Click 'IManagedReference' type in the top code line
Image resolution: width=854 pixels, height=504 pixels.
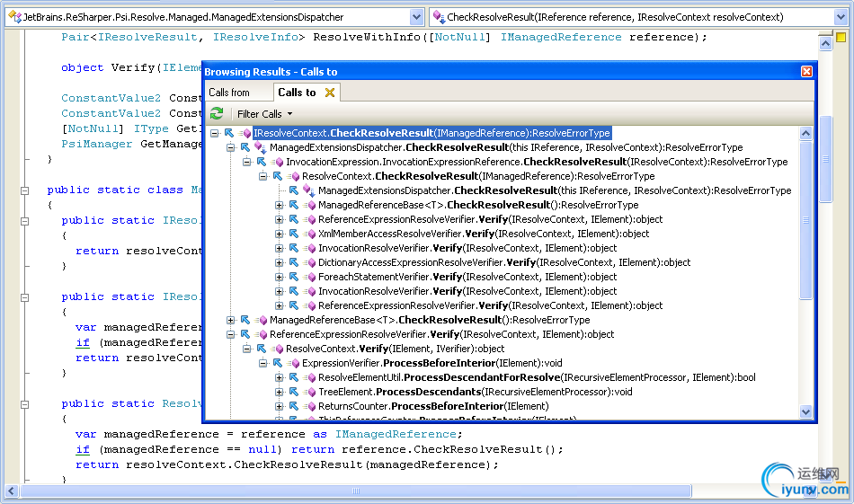(561, 37)
